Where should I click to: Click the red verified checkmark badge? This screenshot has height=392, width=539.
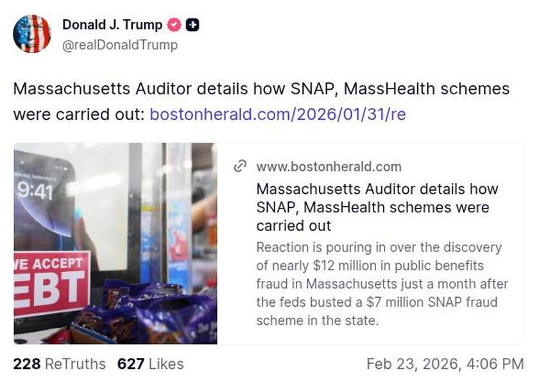174,25
